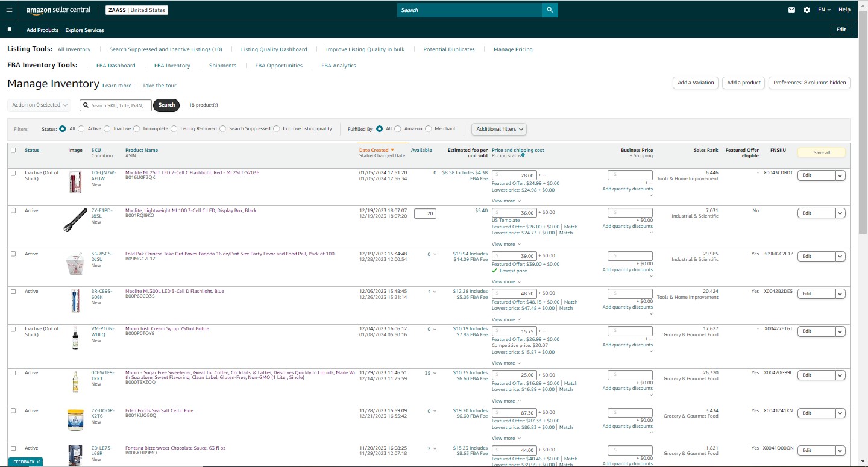Open SKU link 7Y-E1PD-J85L

point(101,213)
